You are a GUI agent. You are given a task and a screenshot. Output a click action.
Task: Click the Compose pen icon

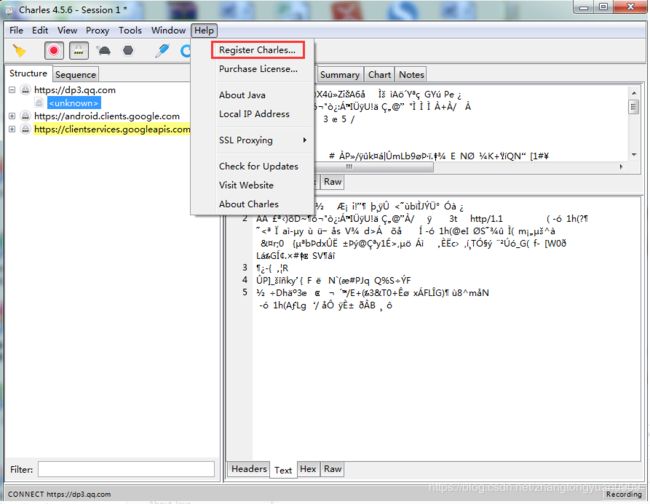click(162, 51)
